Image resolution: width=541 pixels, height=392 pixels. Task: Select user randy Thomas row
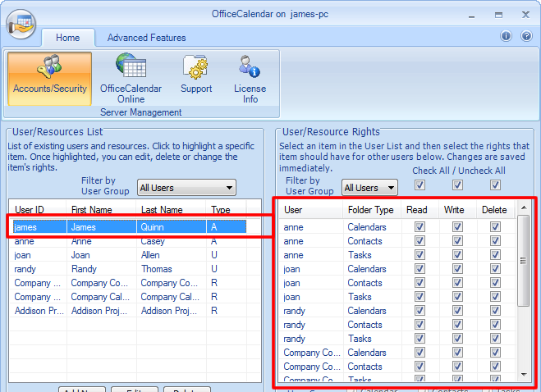130,269
